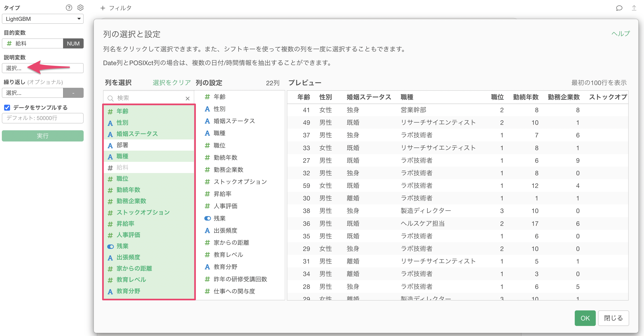This screenshot has width=644, height=336.
Task: Select the 部署 column in the list
Action: [x=122, y=145]
